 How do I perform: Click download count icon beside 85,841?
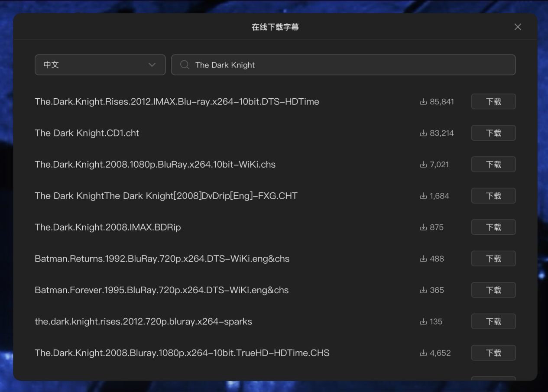click(x=423, y=101)
